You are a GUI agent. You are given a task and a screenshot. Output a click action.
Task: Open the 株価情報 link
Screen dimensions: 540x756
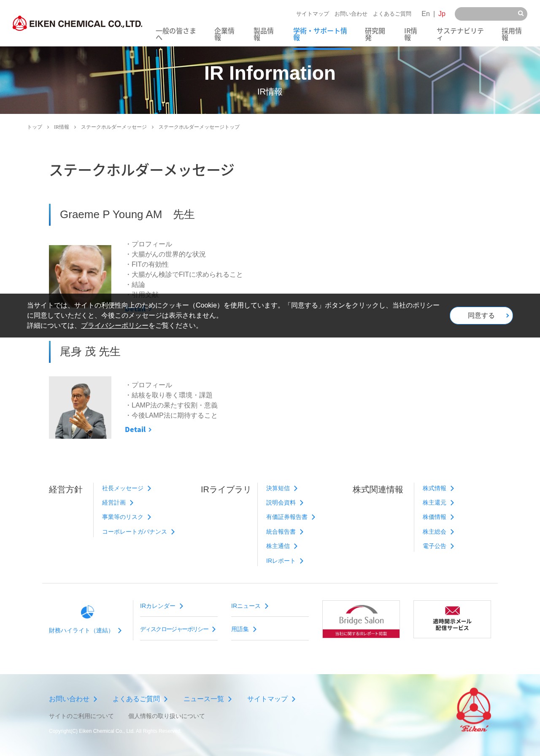438,517
